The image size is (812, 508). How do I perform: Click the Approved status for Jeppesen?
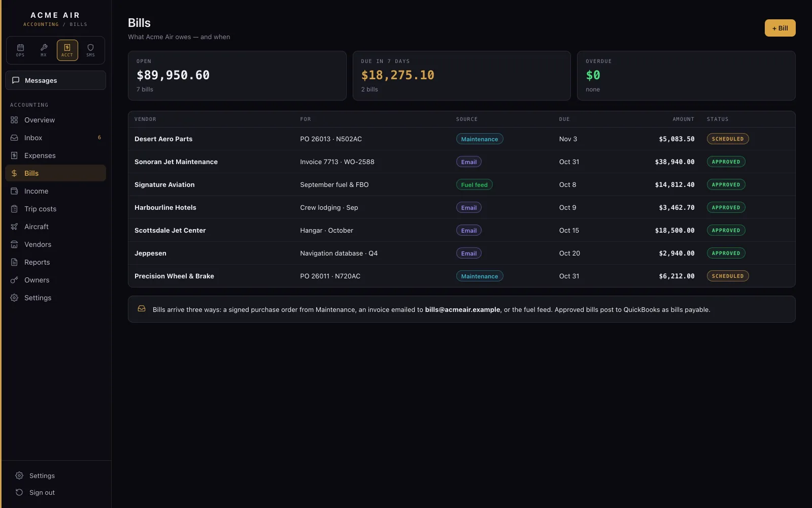pyautogui.click(x=726, y=253)
